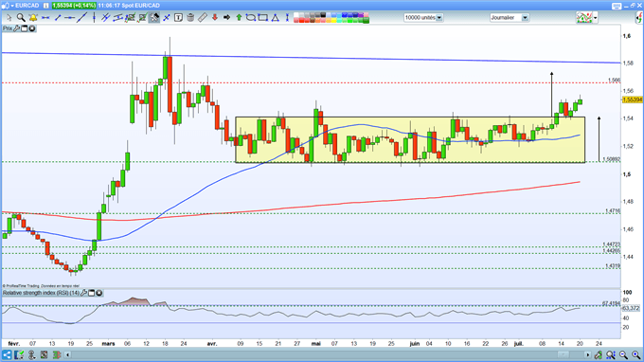Select the arrow cursor tool
Viewport: 644px width, 362px height.
pos(9,18)
